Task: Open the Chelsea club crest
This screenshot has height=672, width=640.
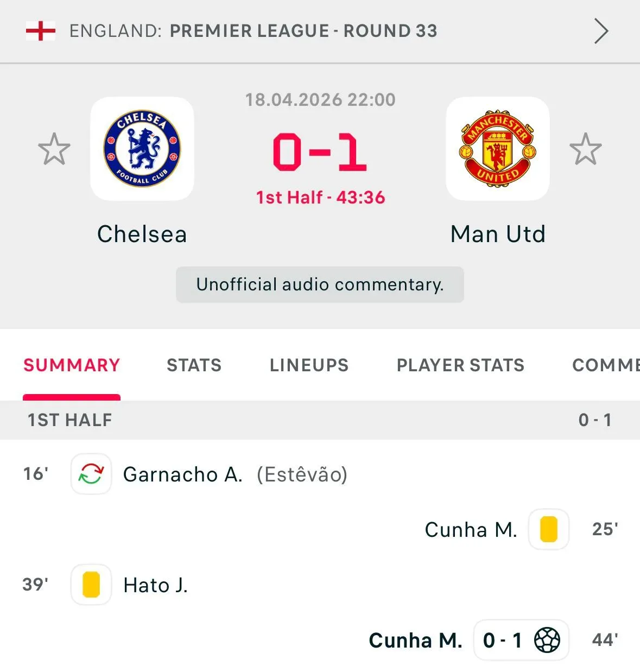Action: coord(142,149)
